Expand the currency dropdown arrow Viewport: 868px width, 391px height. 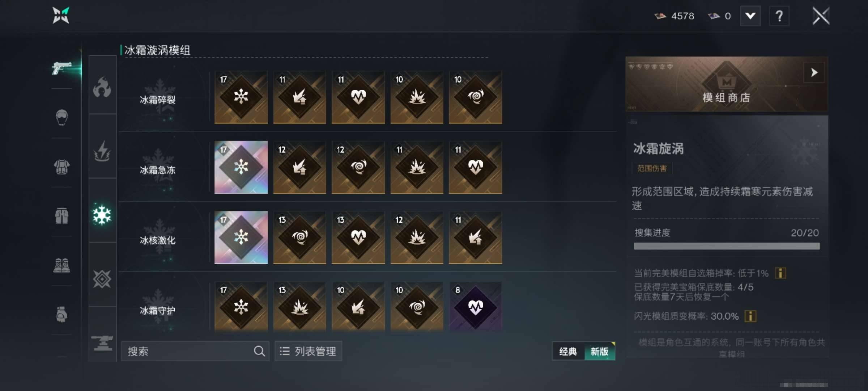click(x=750, y=16)
